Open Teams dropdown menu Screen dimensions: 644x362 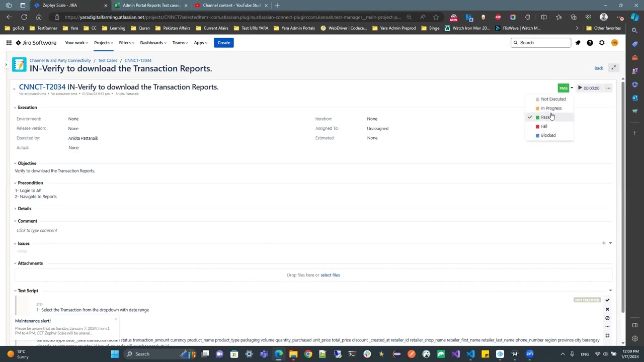(180, 43)
